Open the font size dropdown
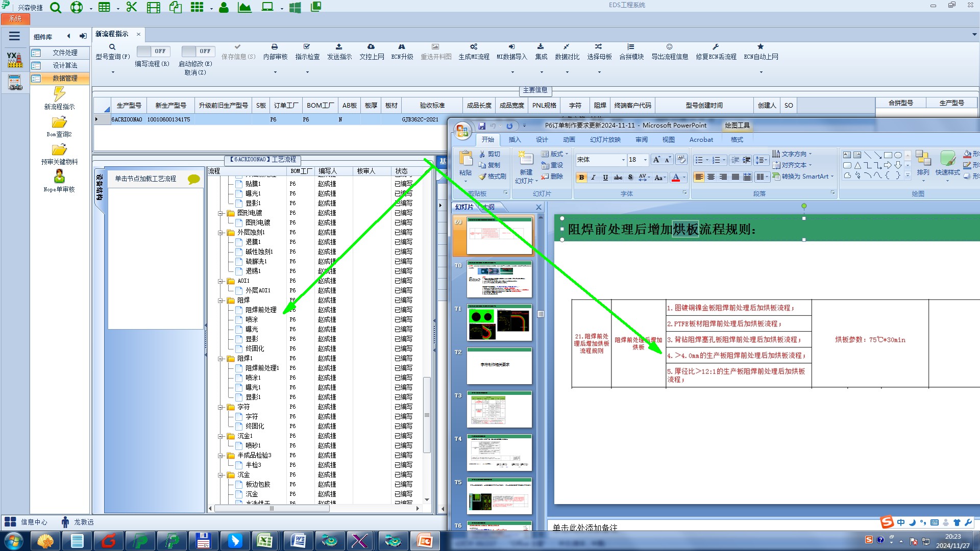The height and width of the screenshot is (551, 980). tap(645, 160)
